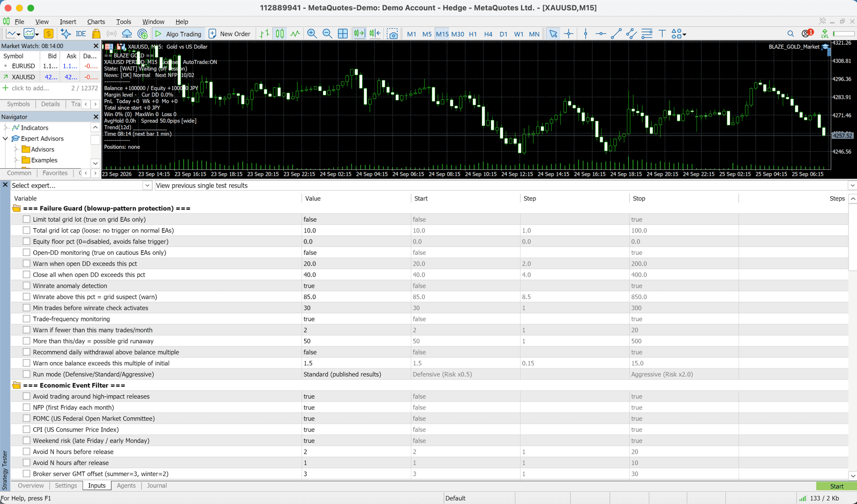Open the search magnifier icon
This screenshot has height=504, width=857.
[x=791, y=34]
